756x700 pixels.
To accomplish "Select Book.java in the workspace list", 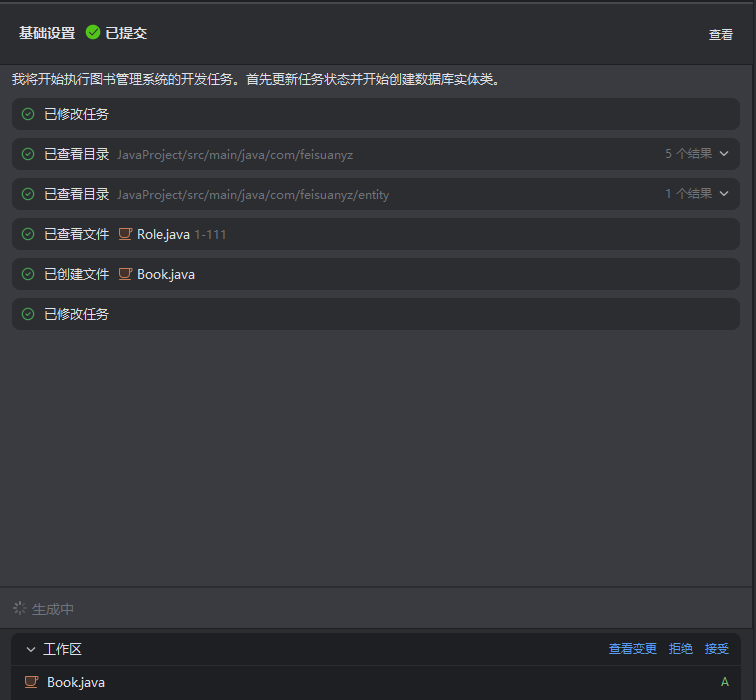I will coord(76,682).
